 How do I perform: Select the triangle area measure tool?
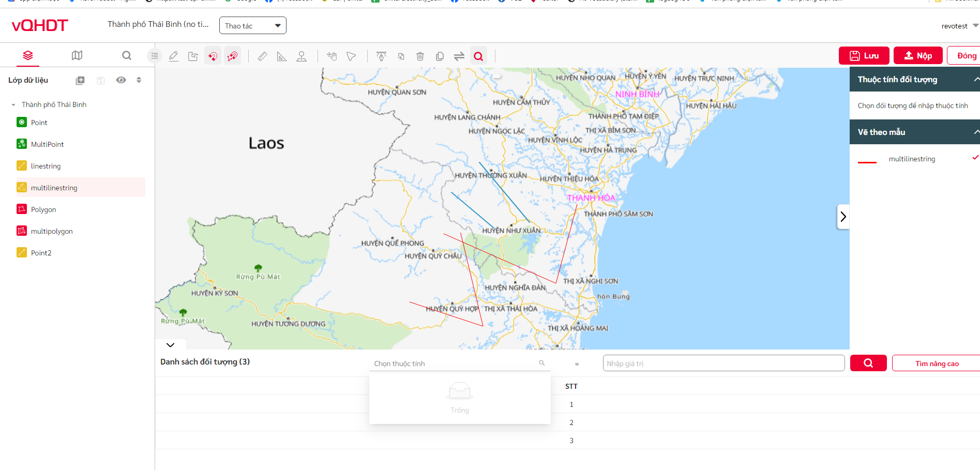tap(282, 56)
